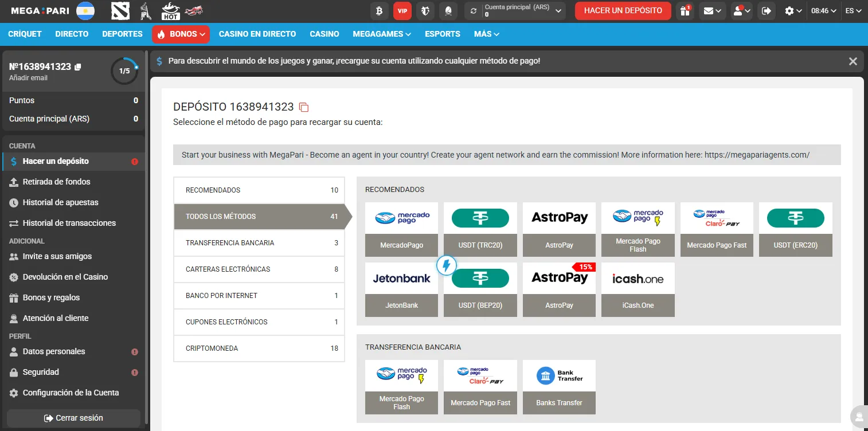Open the messages envelope dropdown

coord(713,11)
